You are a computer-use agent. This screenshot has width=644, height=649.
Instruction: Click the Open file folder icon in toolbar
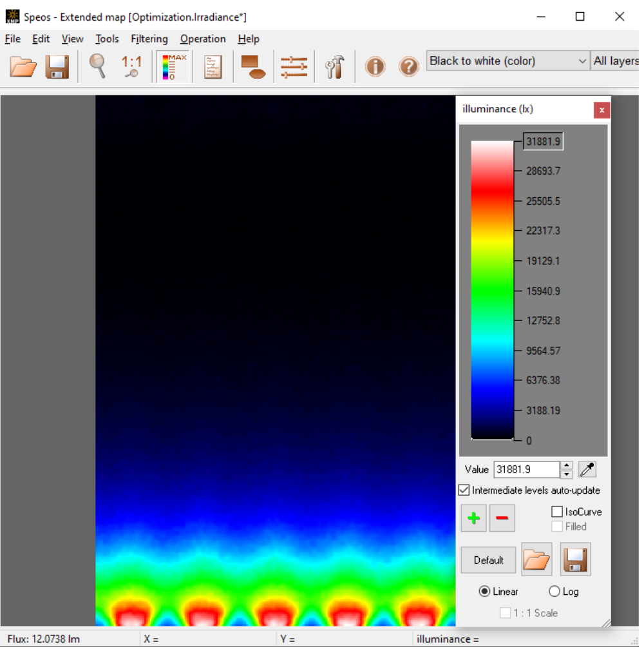tap(24, 66)
